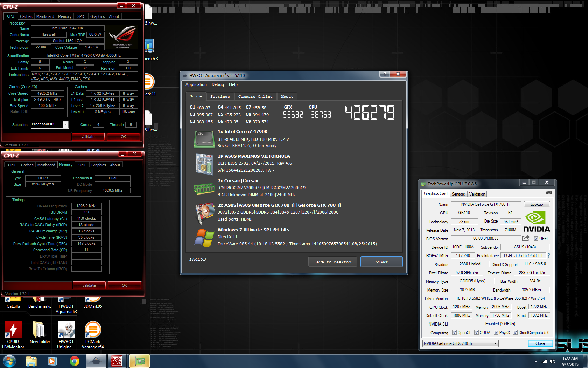Click the DRAM Frequency value 1206.2 MHz
The image size is (588, 368).
coord(86,206)
